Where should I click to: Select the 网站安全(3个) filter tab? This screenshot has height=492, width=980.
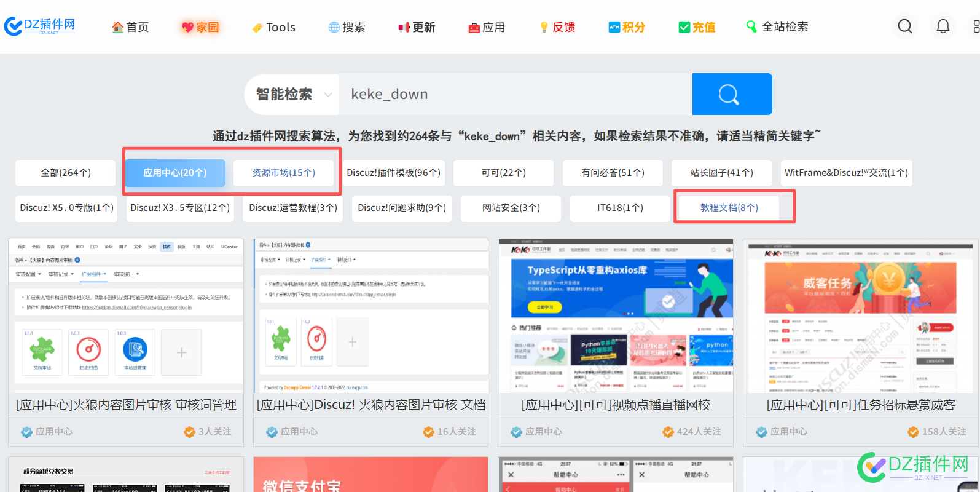[x=511, y=208]
